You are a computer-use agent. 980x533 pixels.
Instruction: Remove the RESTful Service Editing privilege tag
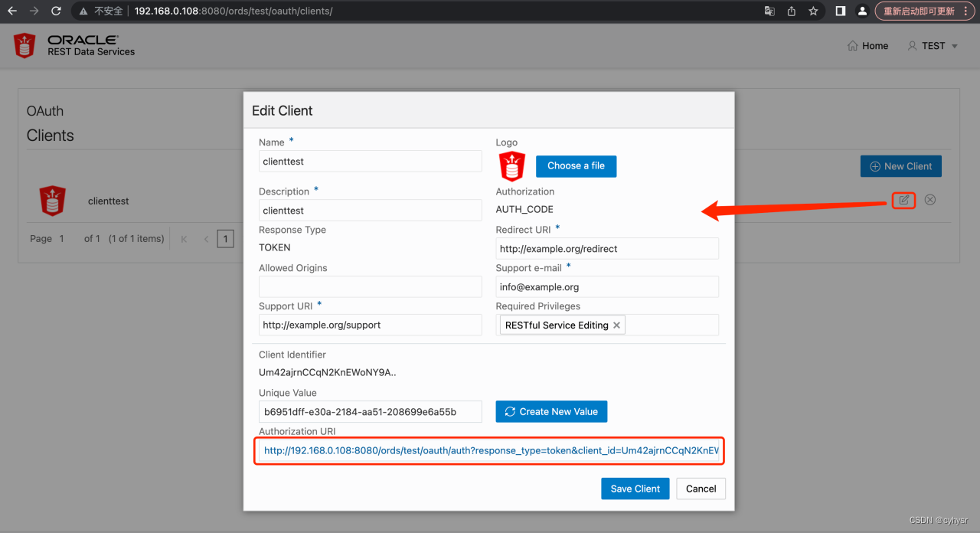point(616,325)
